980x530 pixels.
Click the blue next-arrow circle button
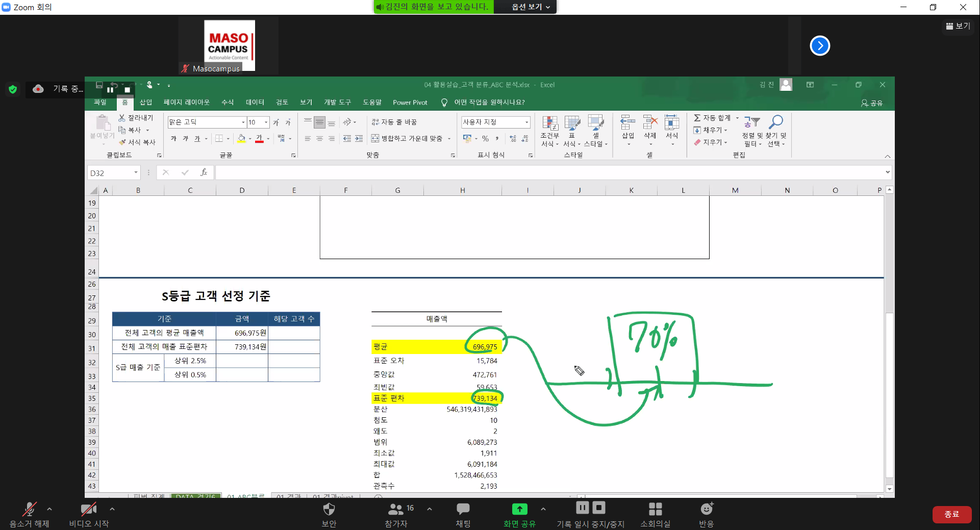(x=819, y=46)
